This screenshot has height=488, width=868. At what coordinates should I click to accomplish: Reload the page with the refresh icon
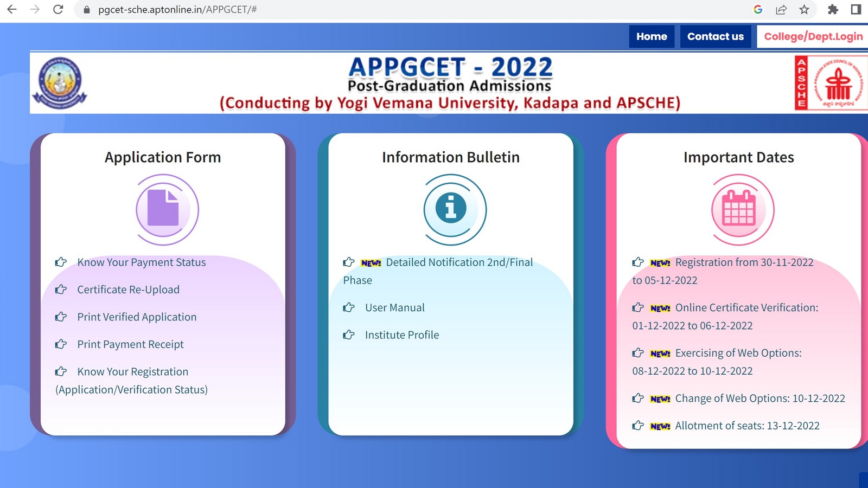[58, 9]
